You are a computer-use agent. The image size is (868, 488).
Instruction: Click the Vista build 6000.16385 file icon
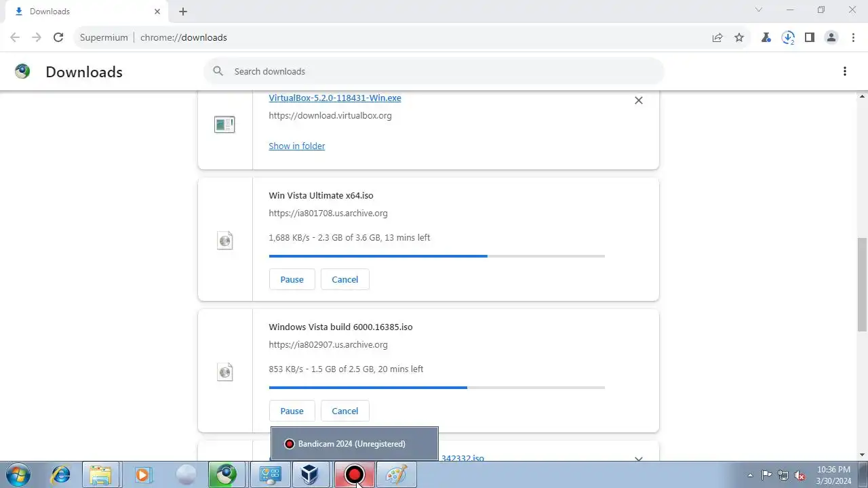(x=224, y=371)
